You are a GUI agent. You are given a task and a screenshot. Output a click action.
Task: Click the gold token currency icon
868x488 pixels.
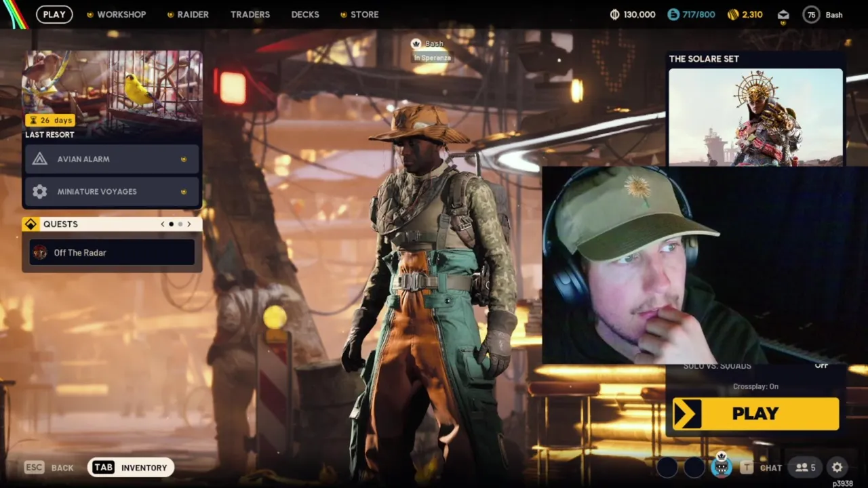pyautogui.click(x=732, y=14)
